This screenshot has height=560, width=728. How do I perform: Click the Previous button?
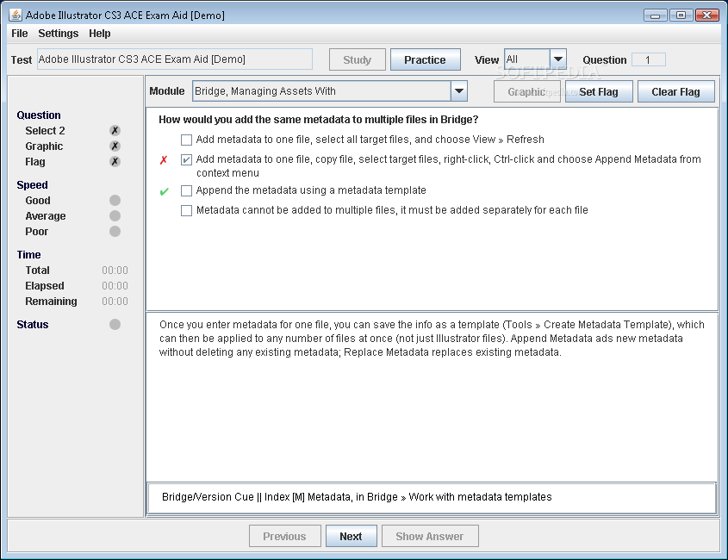tap(284, 536)
